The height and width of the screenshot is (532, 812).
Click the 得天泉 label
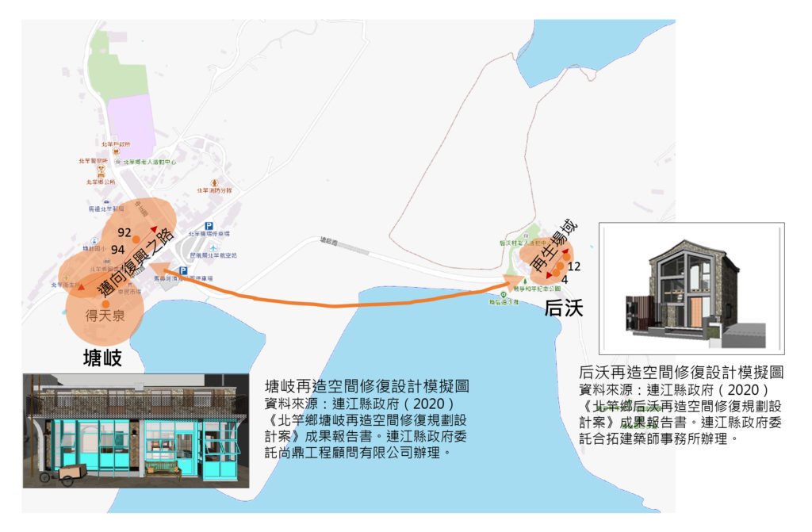(105, 316)
